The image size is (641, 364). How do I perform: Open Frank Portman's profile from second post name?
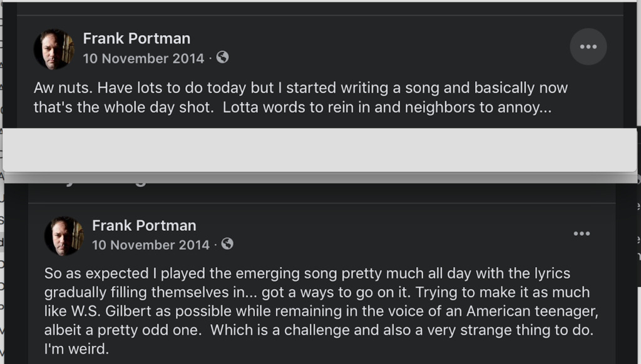coord(144,225)
